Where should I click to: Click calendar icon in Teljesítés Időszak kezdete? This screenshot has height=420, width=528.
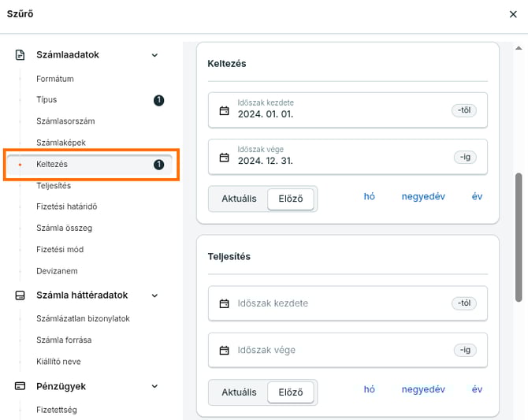pyautogui.click(x=224, y=303)
